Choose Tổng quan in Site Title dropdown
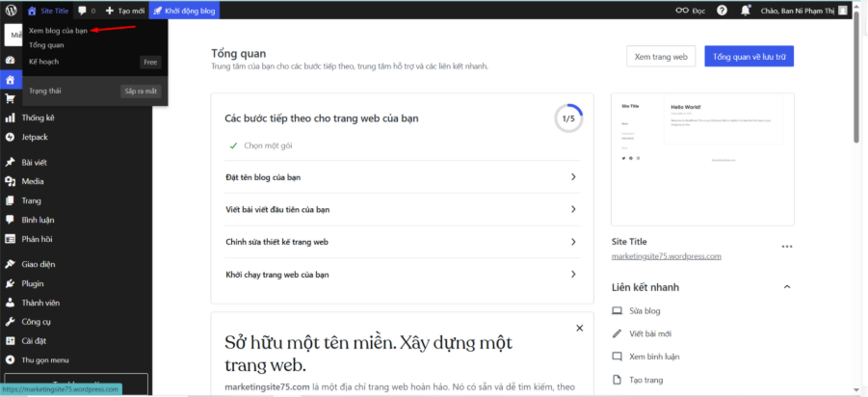 pos(46,45)
